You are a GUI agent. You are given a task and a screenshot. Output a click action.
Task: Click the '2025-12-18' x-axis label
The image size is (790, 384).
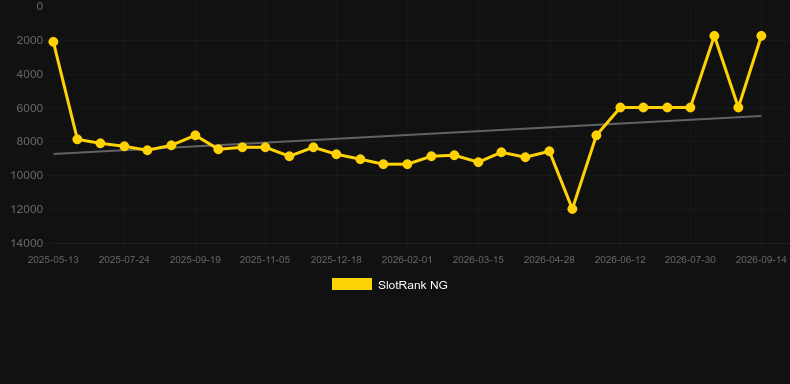pos(336,260)
